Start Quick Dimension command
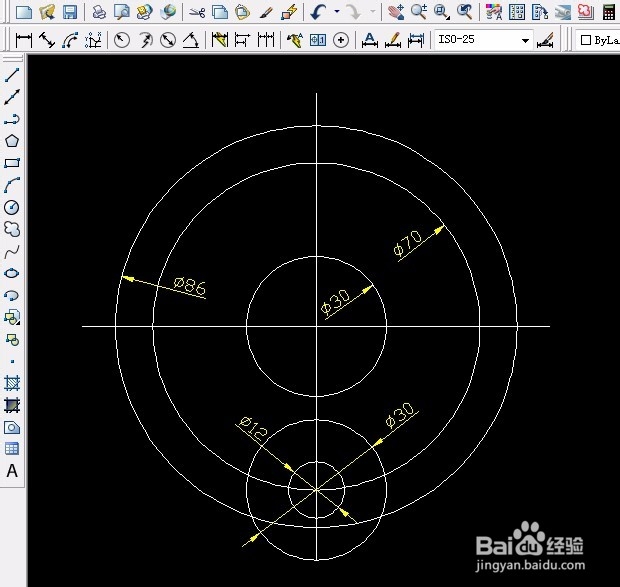The width and height of the screenshot is (620, 587). [219, 40]
